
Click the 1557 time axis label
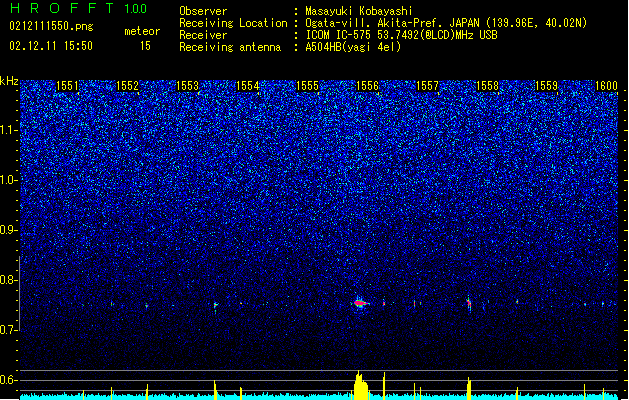[x=427, y=86]
